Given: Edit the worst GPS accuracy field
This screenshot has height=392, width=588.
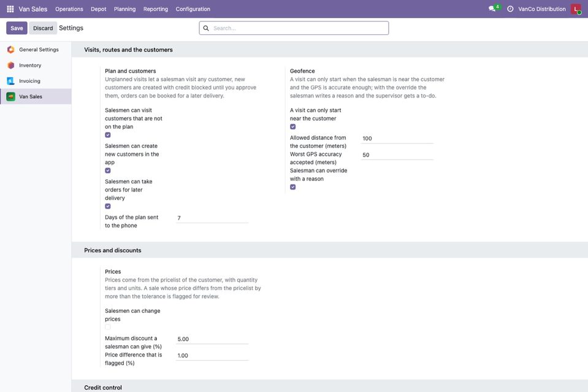Looking at the screenshot, I should point(397,155).
